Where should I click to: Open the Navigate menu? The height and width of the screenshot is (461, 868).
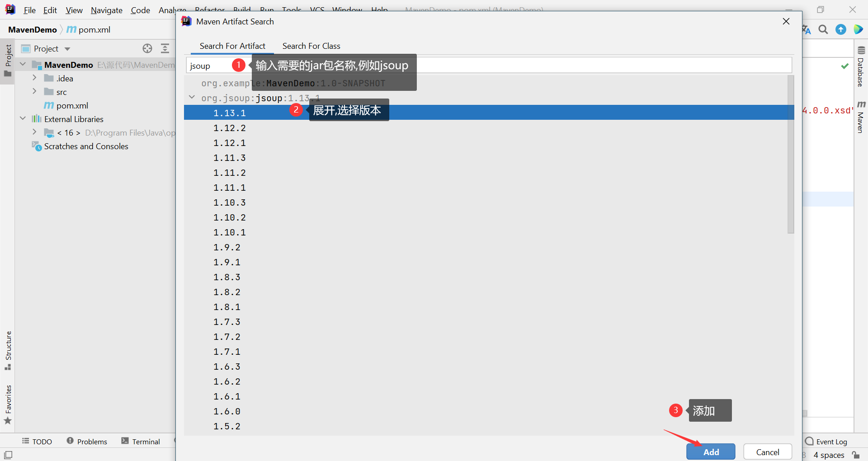[x=107, y=10]
